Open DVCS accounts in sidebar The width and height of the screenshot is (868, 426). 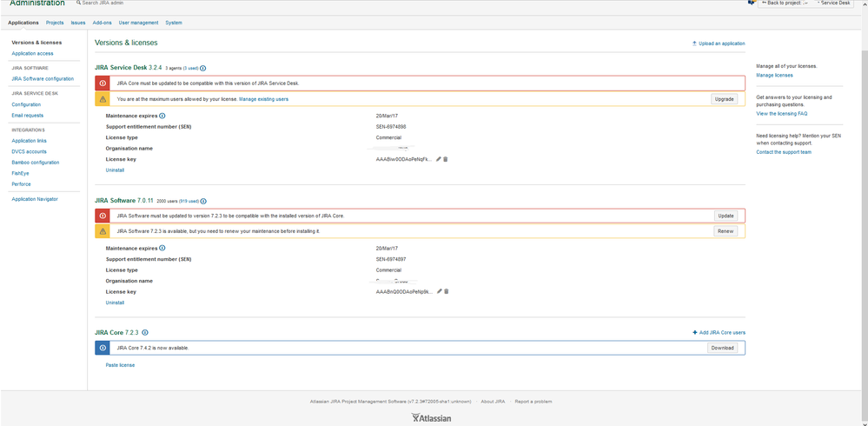pyautogui.click(x=29, y=151)
